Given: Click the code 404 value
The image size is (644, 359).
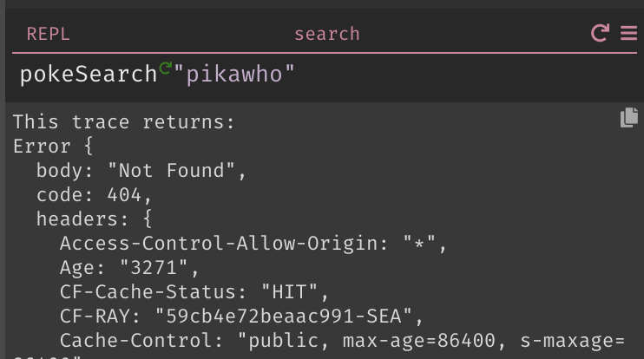Looking at the screenshot, I should [x=124, y=195].
